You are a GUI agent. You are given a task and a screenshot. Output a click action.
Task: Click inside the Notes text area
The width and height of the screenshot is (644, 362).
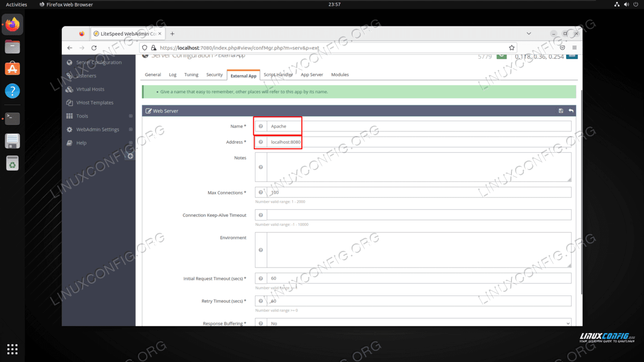(419, 167)
